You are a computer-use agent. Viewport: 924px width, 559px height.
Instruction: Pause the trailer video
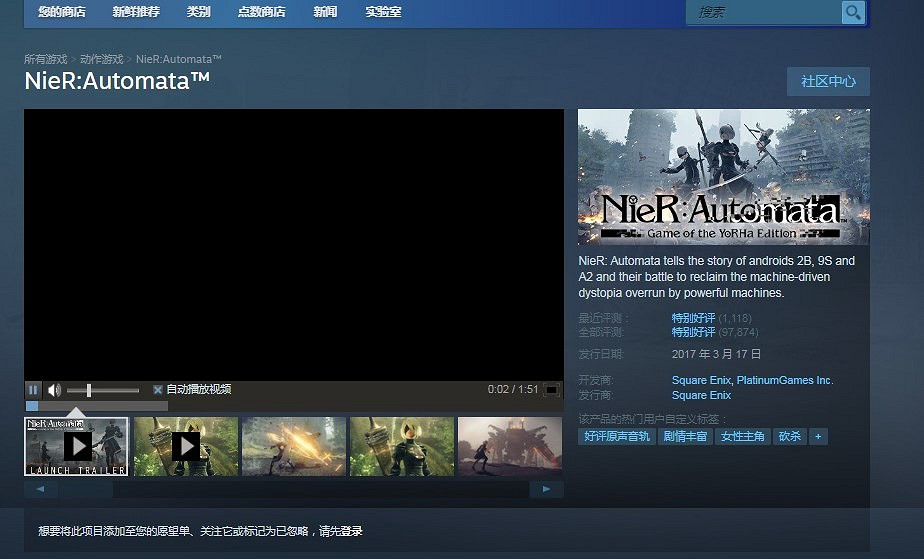(x=33, y=390)
